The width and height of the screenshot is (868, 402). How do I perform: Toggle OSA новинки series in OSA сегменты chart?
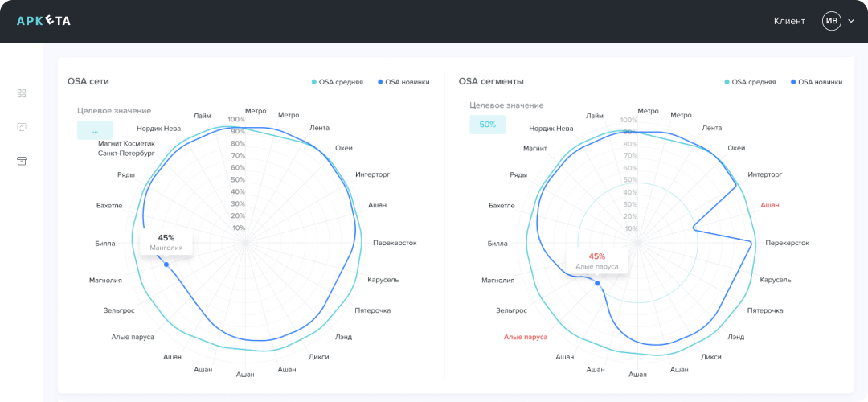pyautogui.click(x=816, y=82)
